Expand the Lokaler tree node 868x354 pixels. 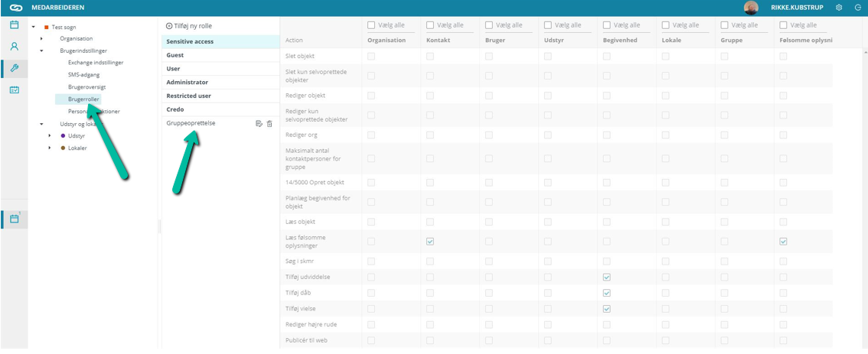pyautogui.click(x=50, y=148)
